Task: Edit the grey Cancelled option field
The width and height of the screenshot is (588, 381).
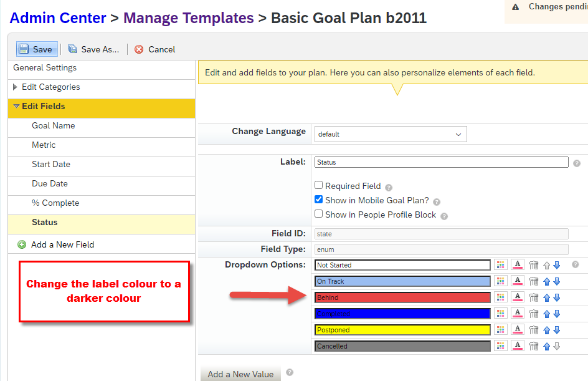Action: coord(402,346)
